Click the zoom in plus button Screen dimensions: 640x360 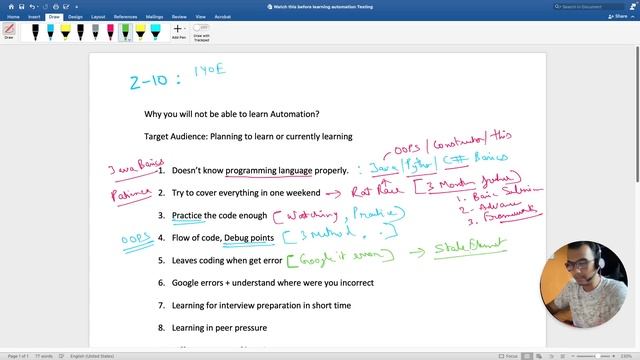[x=613, y=356]
